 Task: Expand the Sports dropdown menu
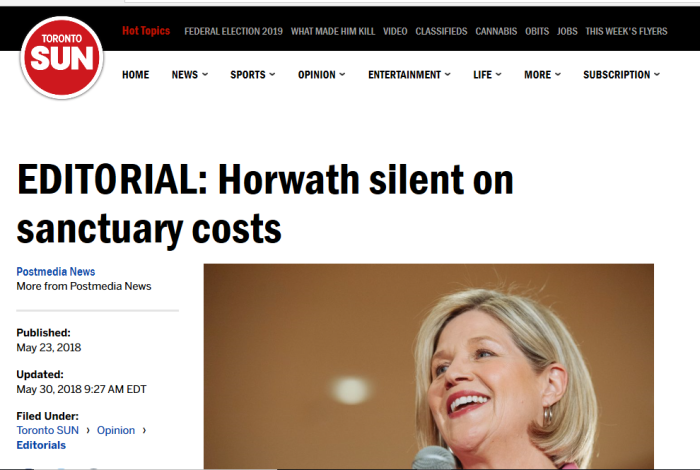tap(253, 75)
